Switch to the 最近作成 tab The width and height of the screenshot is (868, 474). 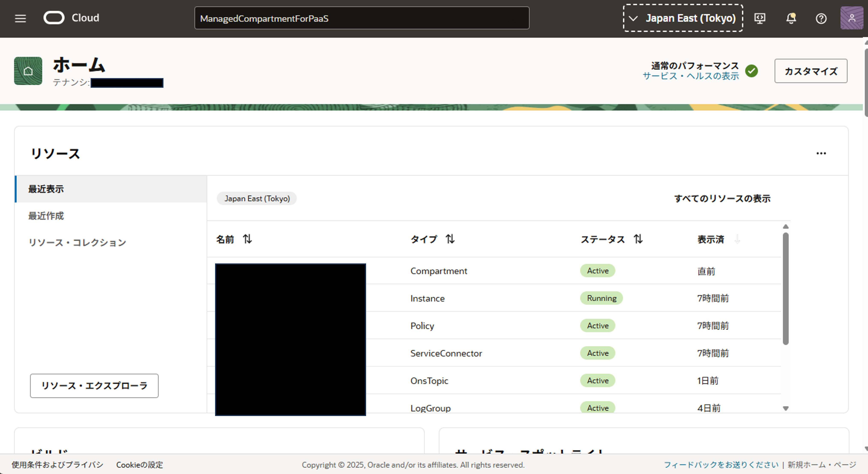[46, 216]
